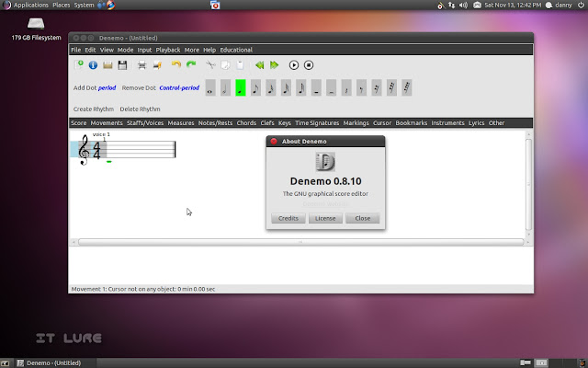
Task: Insert a thirty-second rest
Action: pos(391,88)
